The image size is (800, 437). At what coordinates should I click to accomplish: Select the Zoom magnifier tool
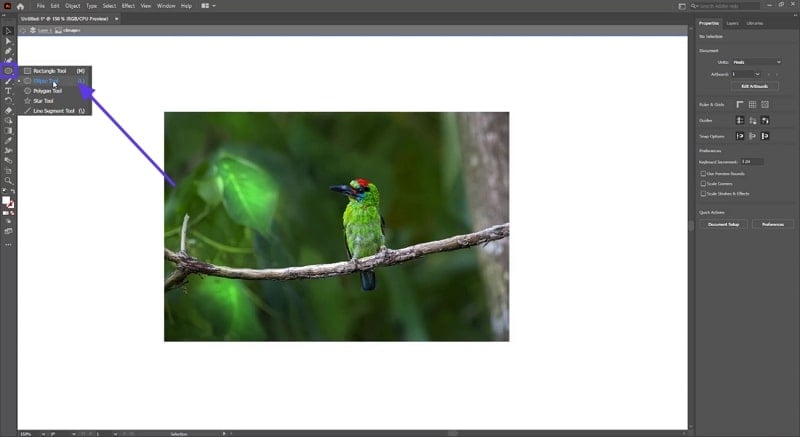8,181
